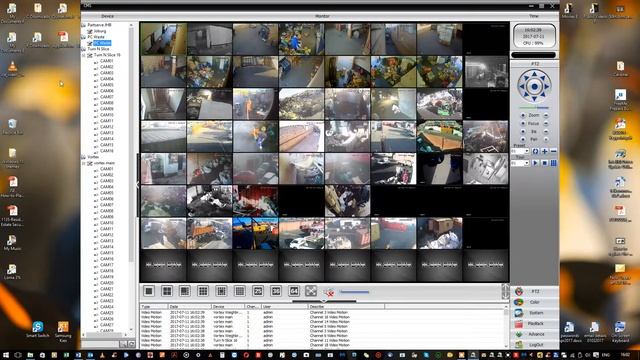Select the Vortex group in device tree

tap(93, 157)
